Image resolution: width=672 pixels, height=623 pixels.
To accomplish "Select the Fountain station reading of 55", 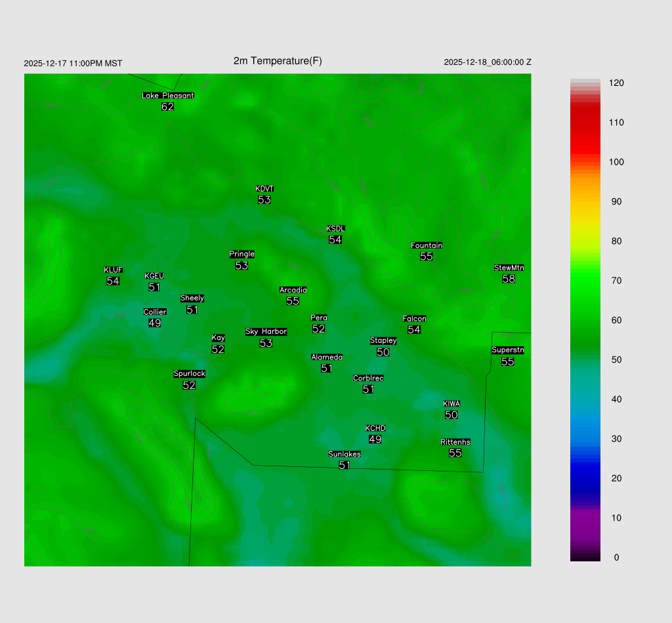I will pyautogui.click(x=427, y=256).
